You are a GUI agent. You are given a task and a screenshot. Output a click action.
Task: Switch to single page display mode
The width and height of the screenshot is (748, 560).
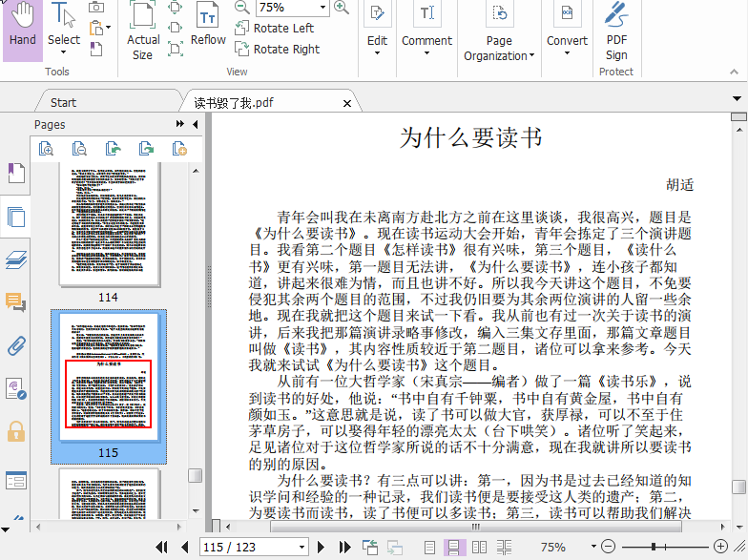[x=430, y=548]
